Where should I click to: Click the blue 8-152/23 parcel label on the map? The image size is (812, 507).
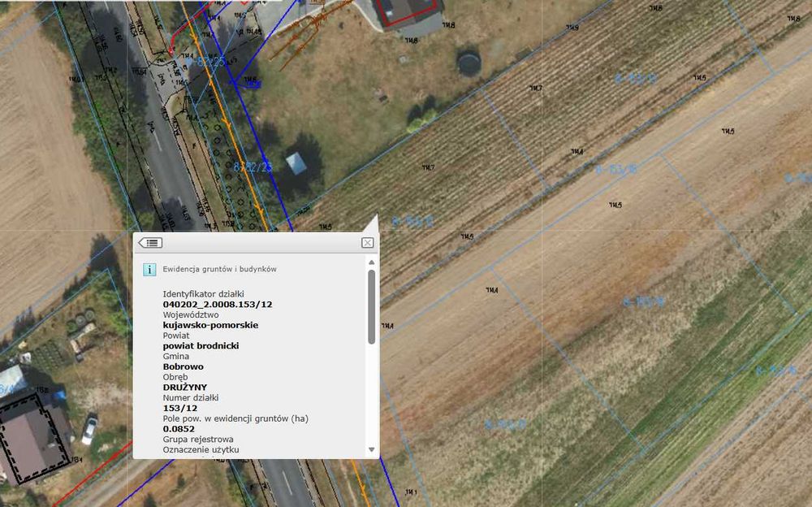pos(253,167)
